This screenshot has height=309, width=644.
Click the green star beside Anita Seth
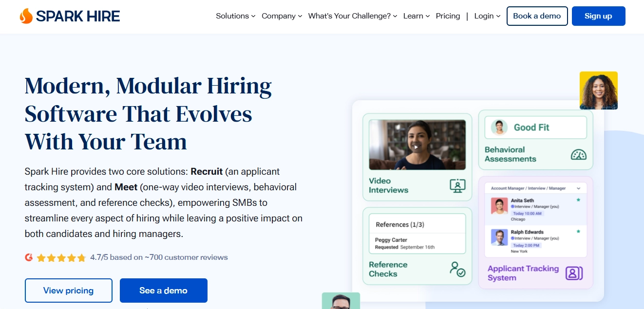(578, 200)
